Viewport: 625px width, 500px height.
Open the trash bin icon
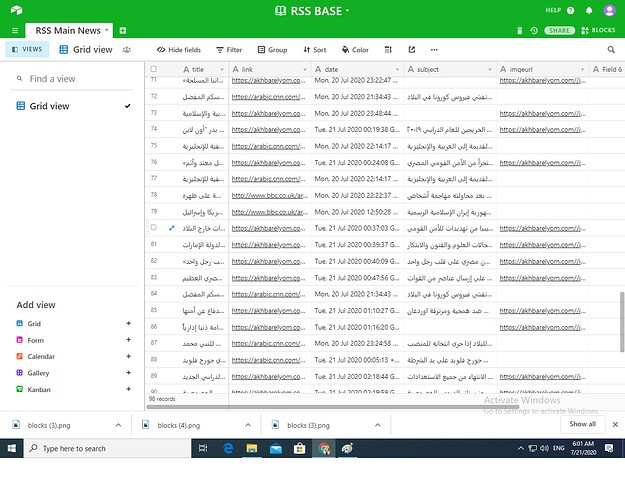coord(519,30)
